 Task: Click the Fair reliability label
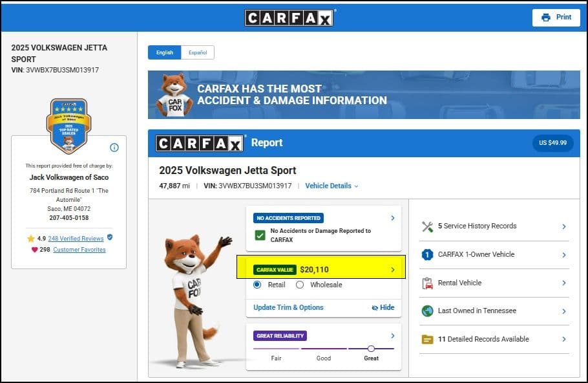(277, 358)
